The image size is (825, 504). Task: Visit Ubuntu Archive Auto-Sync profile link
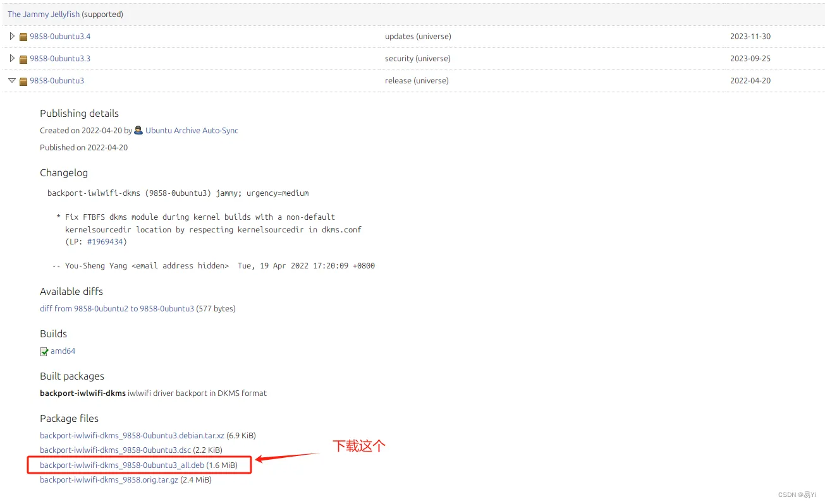coord(192,131)
